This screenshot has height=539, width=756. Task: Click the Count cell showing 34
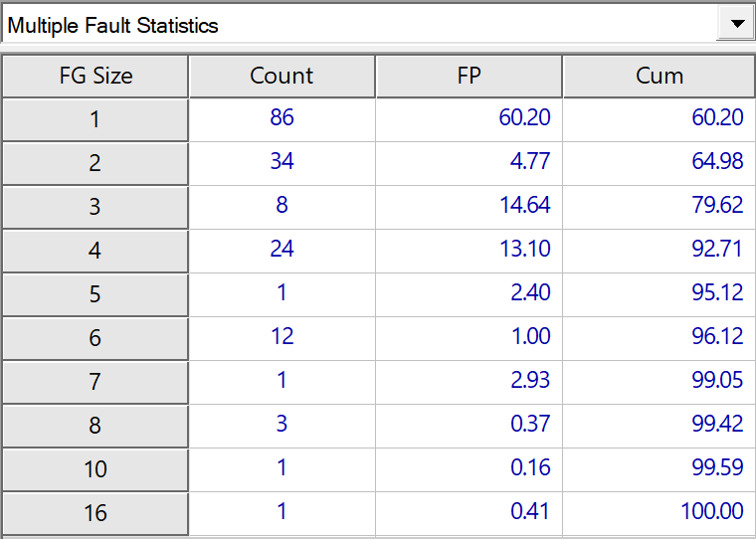point(282,162)
